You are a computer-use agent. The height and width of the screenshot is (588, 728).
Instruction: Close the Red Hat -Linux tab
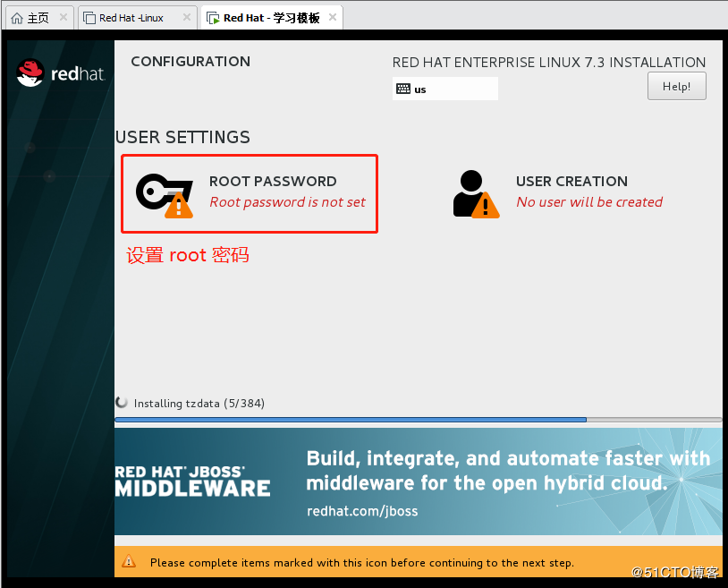[187, 18]
